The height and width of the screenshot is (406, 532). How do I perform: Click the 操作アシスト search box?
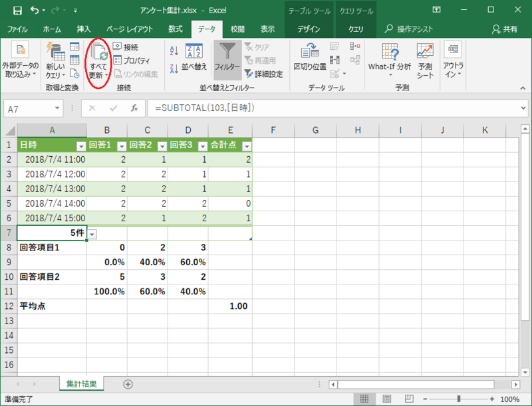409,29
